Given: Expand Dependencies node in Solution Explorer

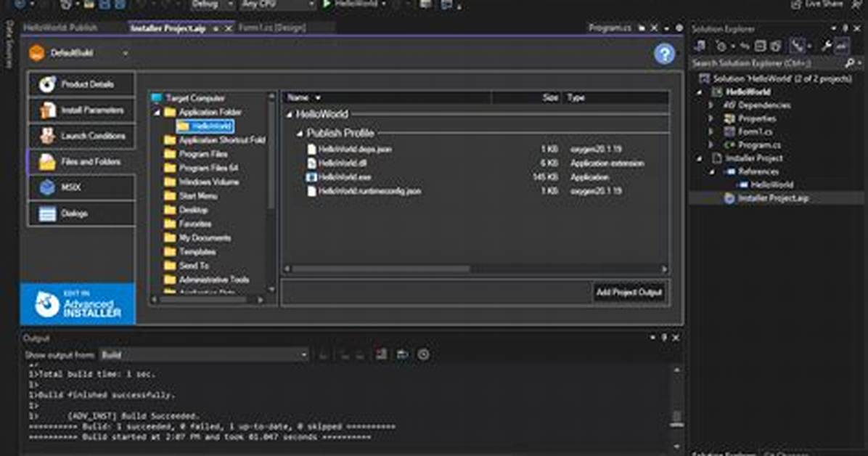Looking at the screenshot, I should click(x=711, y=105).
